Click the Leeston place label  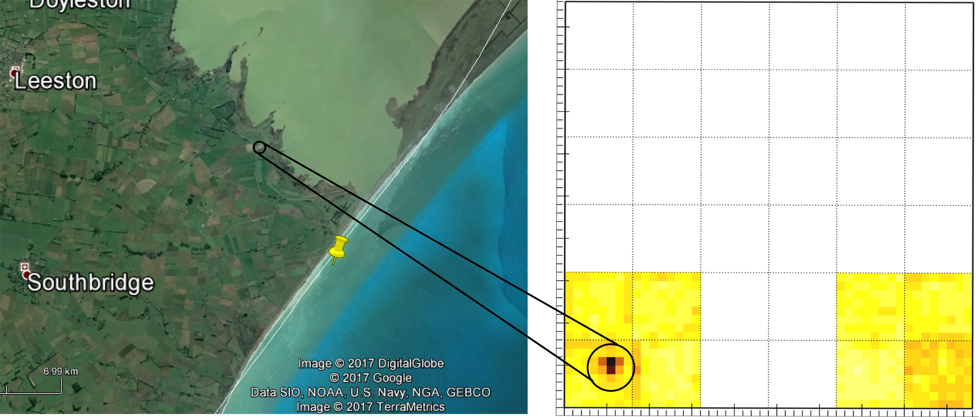point(56,81)
